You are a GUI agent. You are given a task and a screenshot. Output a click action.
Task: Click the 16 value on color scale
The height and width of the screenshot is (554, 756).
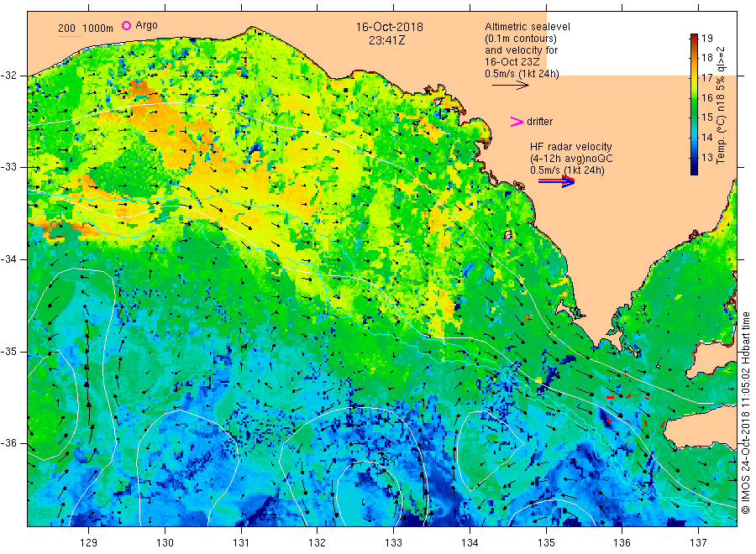pyautogui.click(x=706, y=98)
